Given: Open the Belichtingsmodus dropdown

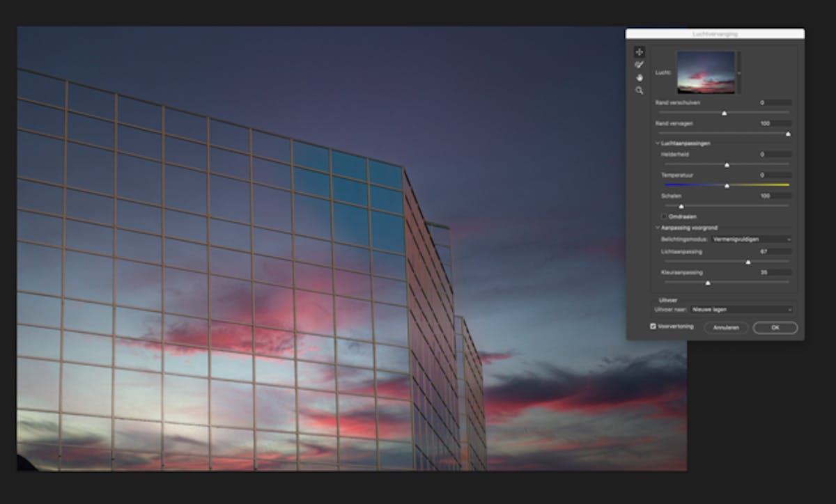Looking at the screenshot, I should [x=752, y=239].
